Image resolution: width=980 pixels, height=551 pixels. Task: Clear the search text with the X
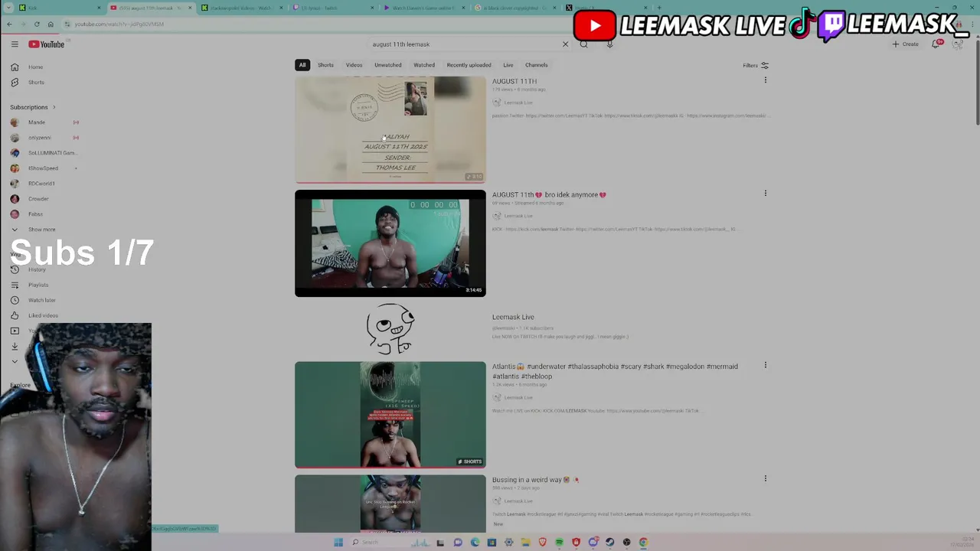[x=565, y=44]
